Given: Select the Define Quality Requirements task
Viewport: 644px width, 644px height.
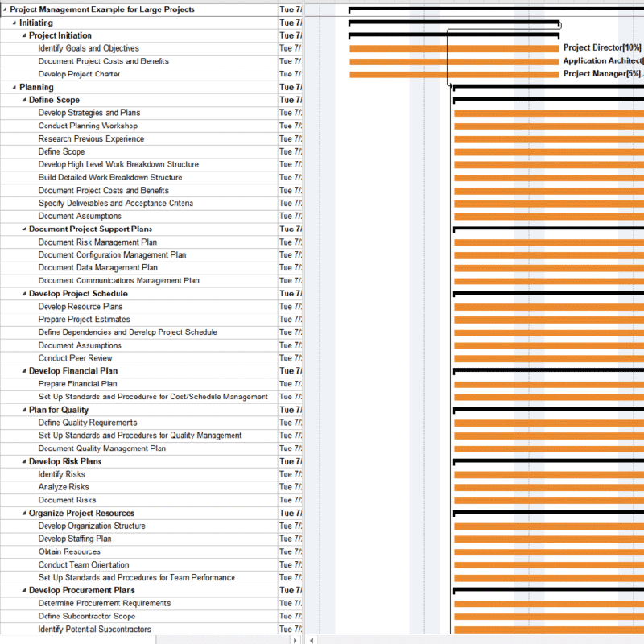Looking at the screenshot, I should (88, 423).
